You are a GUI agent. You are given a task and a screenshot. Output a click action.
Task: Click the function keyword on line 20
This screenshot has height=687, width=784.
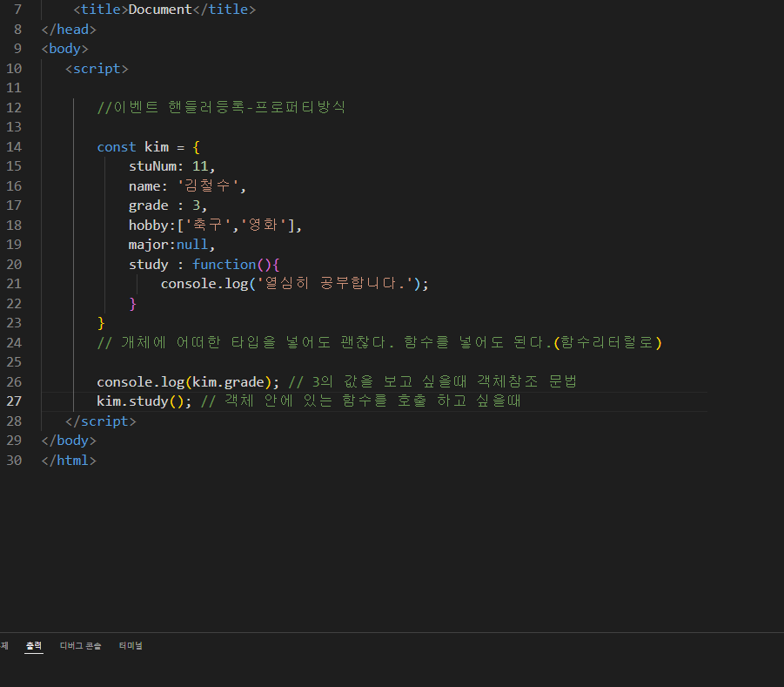point(224,264)
